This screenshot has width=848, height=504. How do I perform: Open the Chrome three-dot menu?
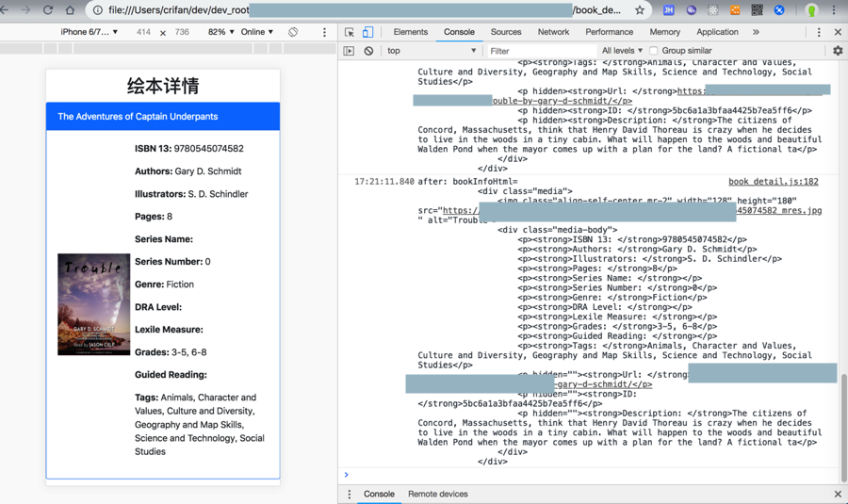point(834,9)
